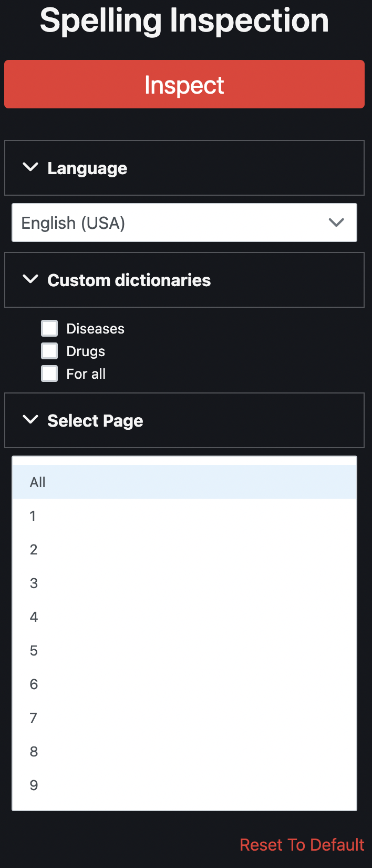The image size is (372, 868).
Task: Click the red Inspect button
Action: coord(184,84)
